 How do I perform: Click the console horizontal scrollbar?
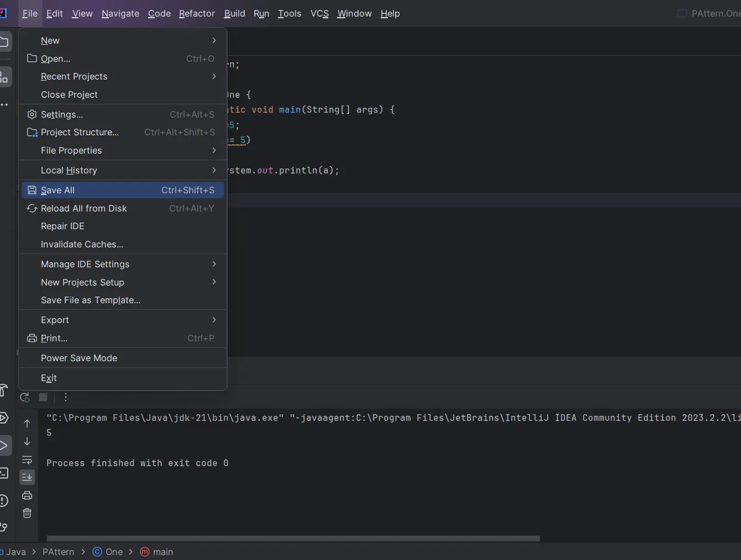click(293, 538)
